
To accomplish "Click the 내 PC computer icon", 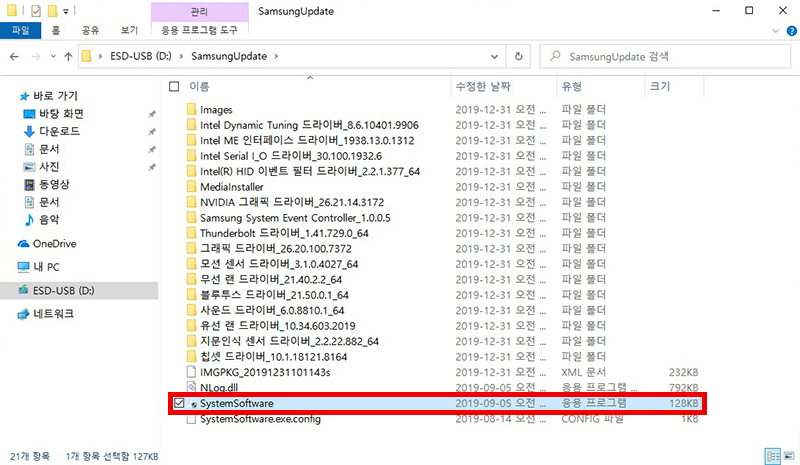I will (23, 266).
